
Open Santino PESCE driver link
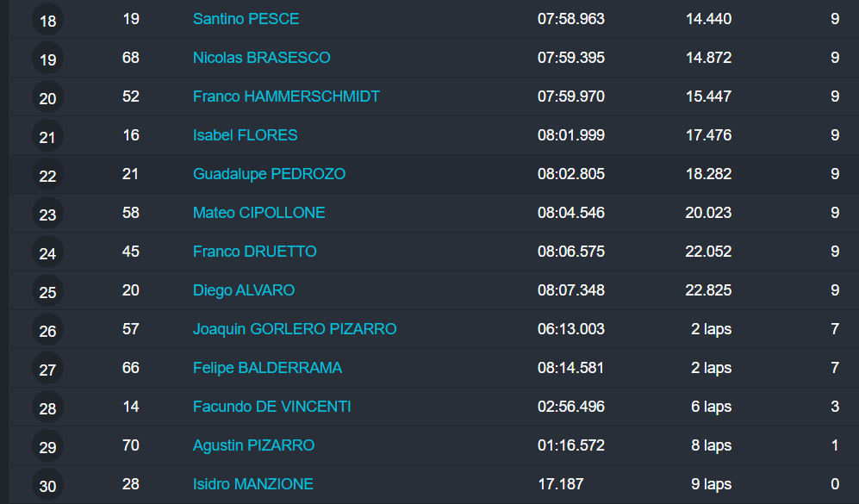point(246,19)
